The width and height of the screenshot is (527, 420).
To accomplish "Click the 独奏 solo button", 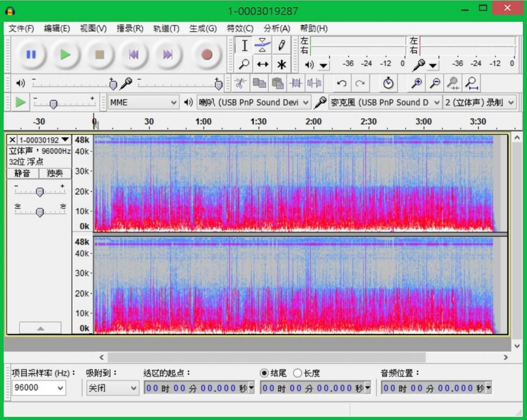I will point(55,173).
